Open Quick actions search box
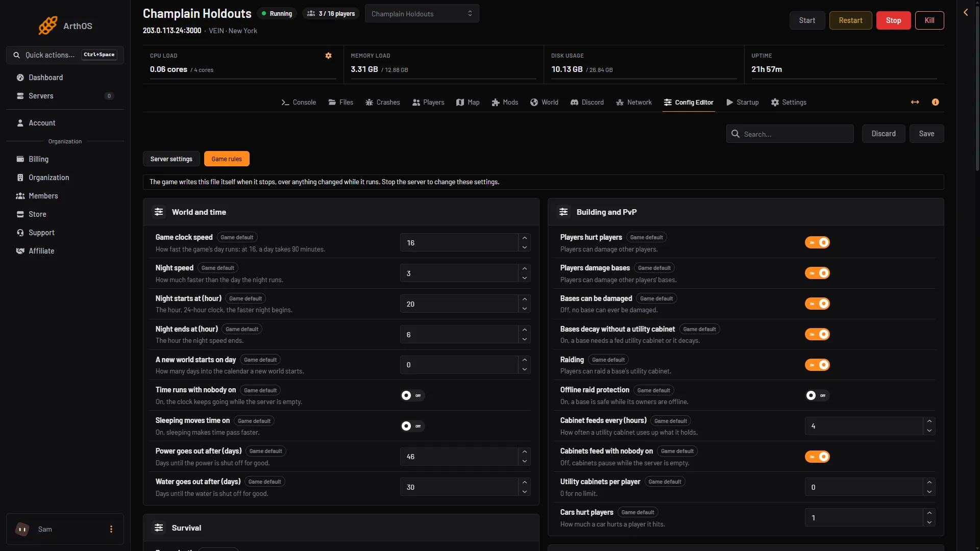Screen dimensions: 980x551 (x=65, y=55)
